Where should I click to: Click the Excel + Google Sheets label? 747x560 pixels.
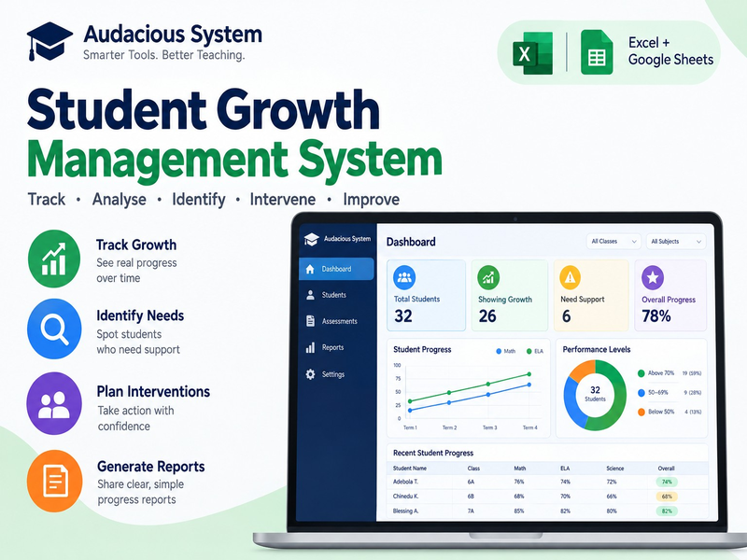[670, 51]
